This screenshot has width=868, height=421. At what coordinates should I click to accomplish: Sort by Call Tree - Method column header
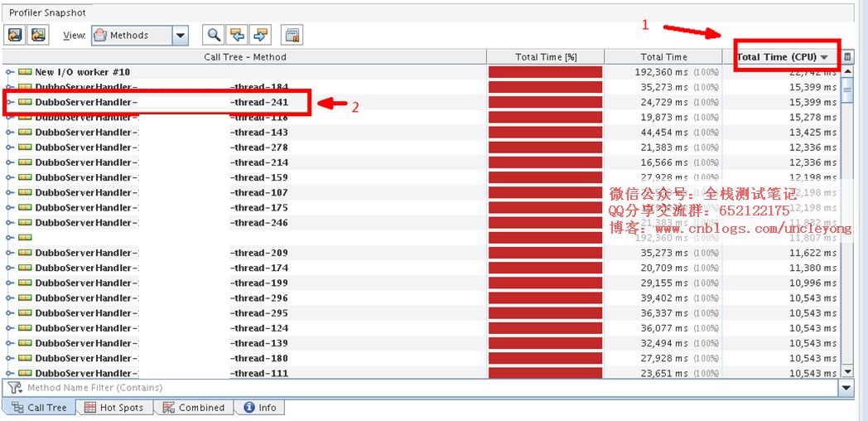click(244, 56)
